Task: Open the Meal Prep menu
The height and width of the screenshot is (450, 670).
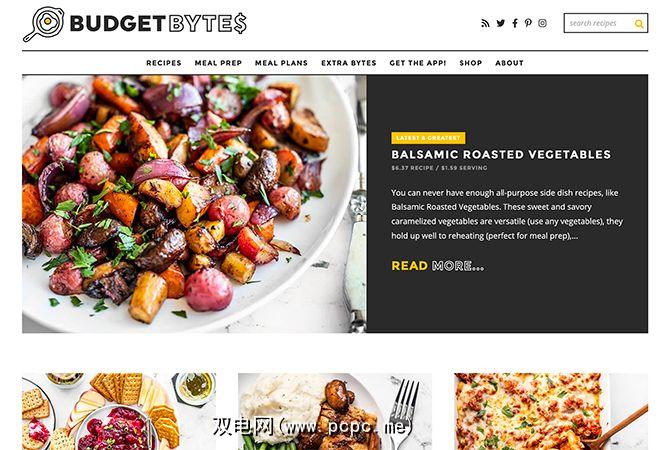Action: (x=218, y=63)
